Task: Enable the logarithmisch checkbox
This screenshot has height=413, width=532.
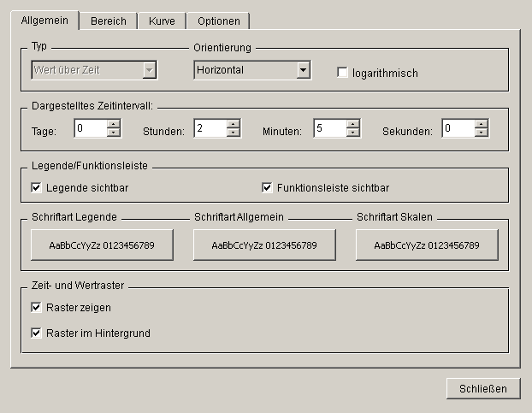Action: pos(344,74)
